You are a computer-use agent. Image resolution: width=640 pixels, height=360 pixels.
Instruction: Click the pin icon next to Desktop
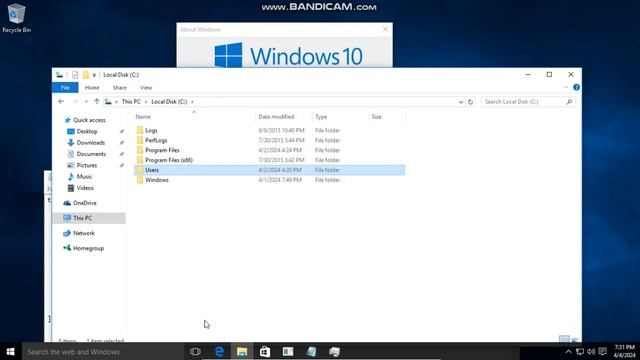tap(122, 131)
